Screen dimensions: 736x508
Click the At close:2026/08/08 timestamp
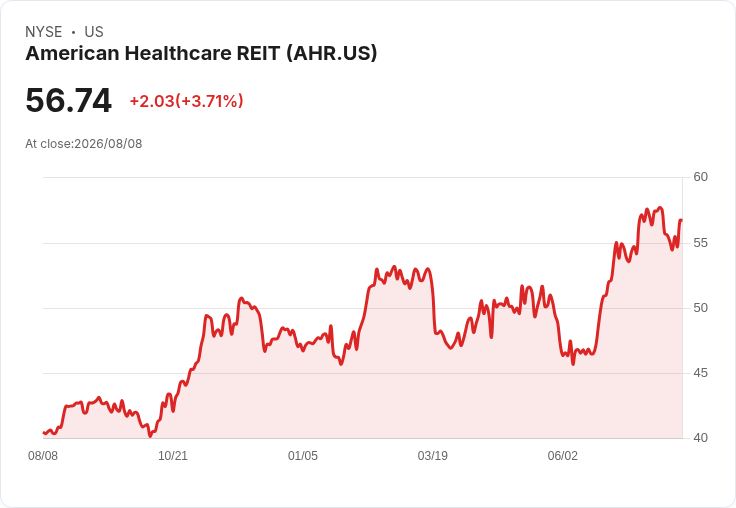(84, 144)
